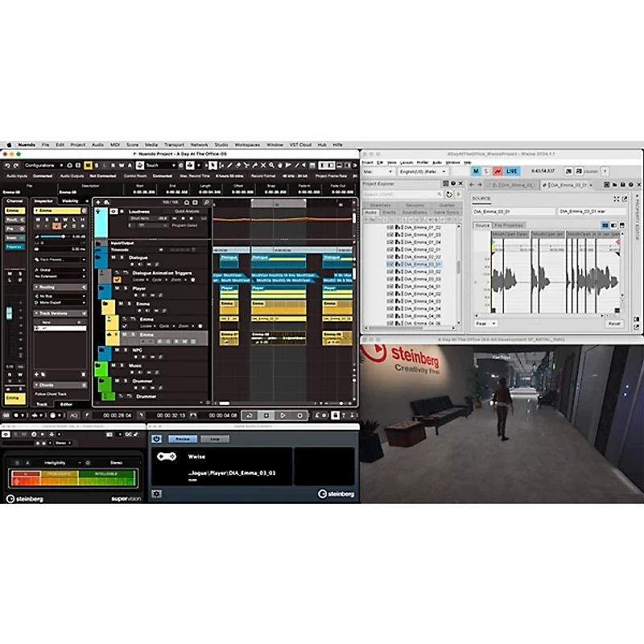Click the refresh icon beside Wwise search

pyautogui.click(x=449, y=194)
